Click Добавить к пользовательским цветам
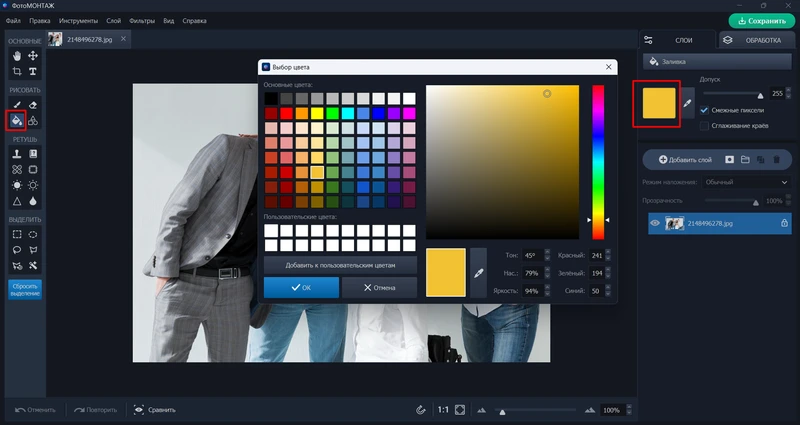 pyautogui.click(x=340, y=265)
